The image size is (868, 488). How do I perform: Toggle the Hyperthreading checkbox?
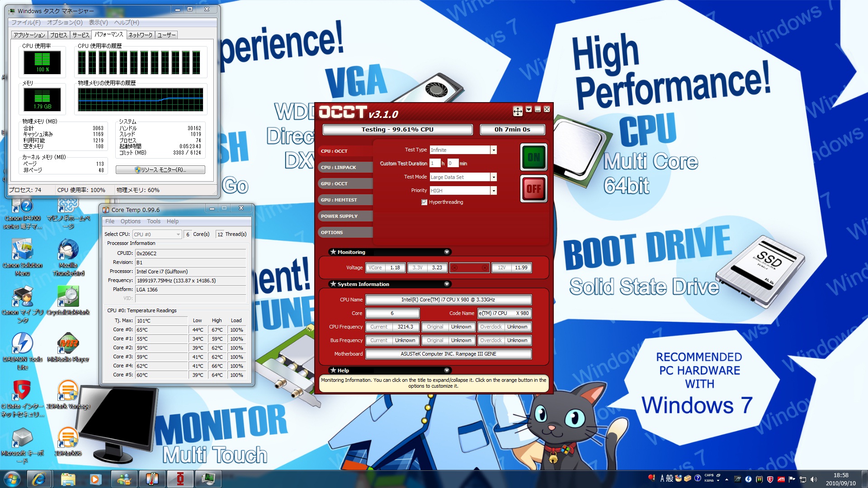click(424, 202)
